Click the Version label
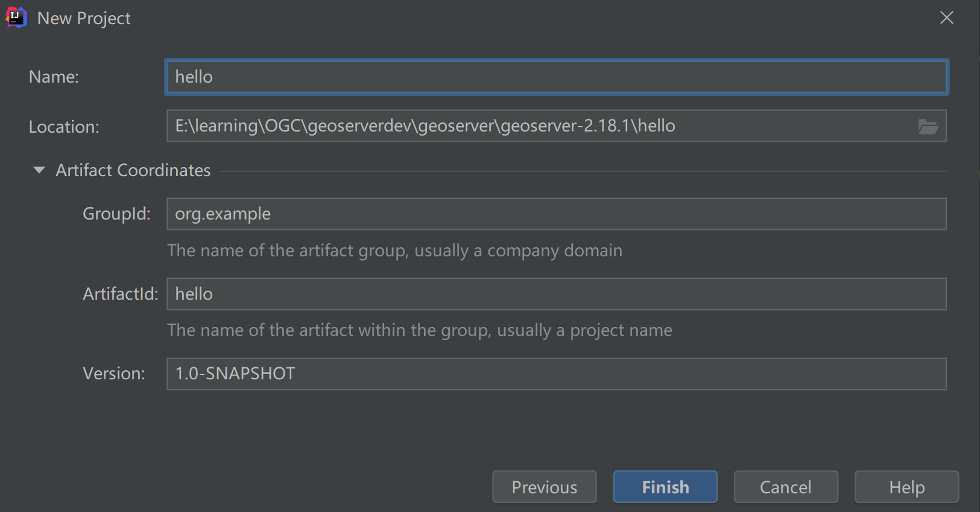 114,374
